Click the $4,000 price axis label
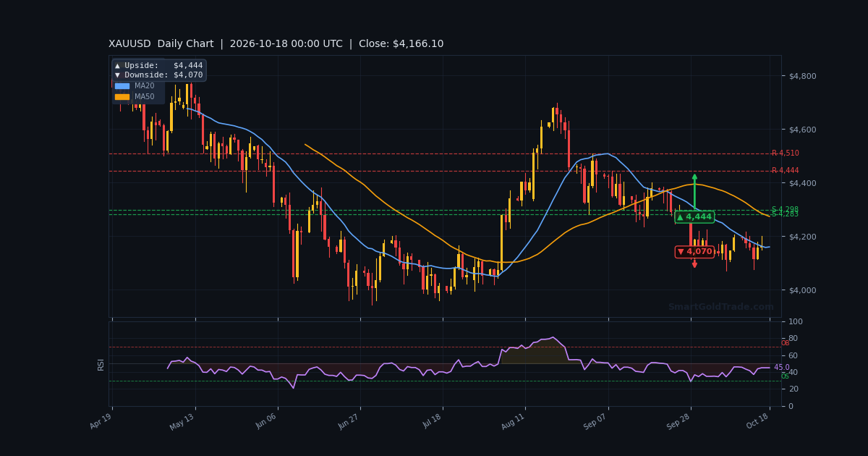 point(803,290)
